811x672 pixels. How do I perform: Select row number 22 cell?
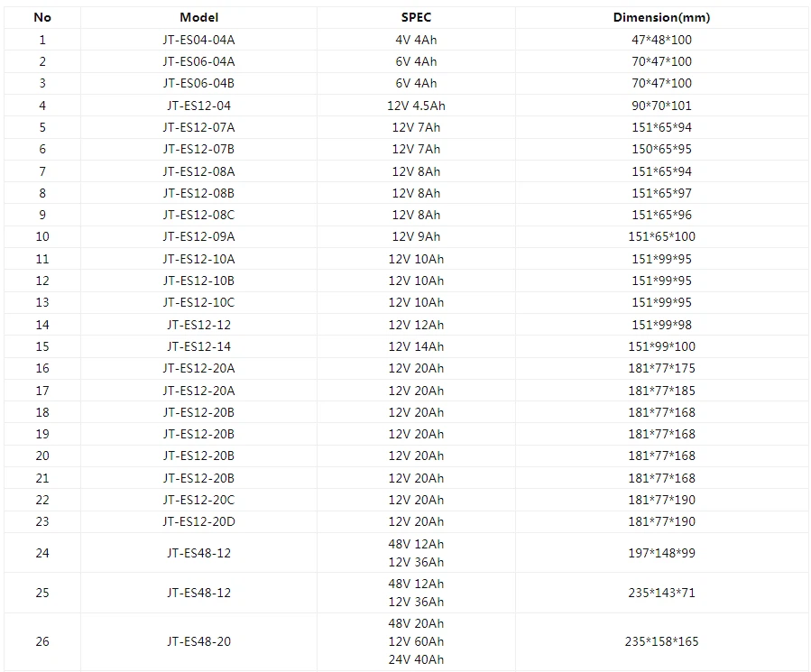click(42, 500)
